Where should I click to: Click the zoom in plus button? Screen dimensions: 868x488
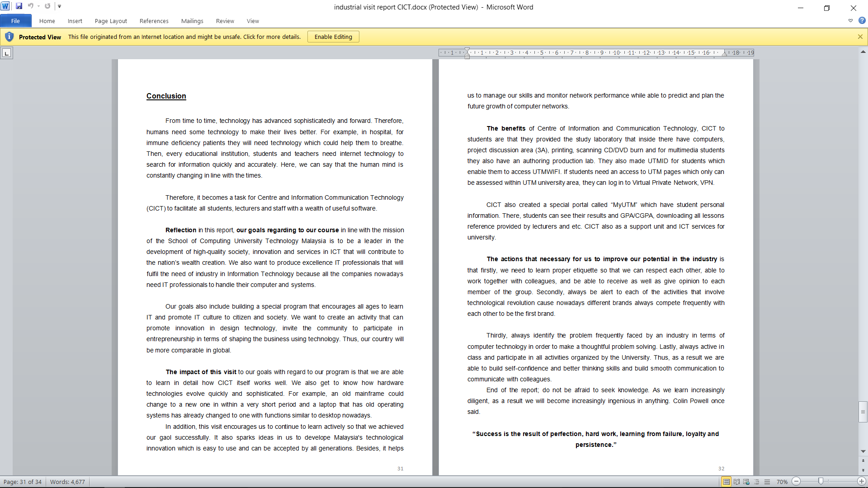coord(861,482)
